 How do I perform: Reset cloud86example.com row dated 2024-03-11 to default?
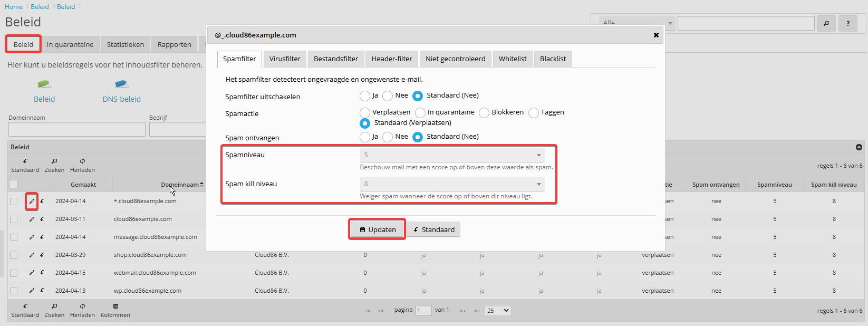pyautogui.click(x=42, y=219)
